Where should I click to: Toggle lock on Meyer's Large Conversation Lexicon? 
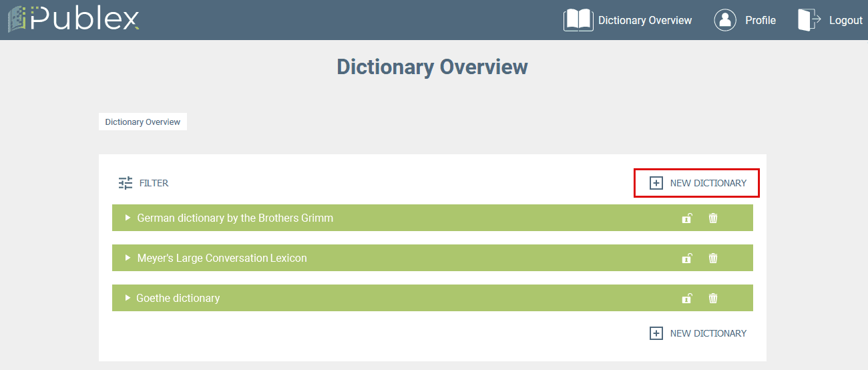(x=686, y=258)
